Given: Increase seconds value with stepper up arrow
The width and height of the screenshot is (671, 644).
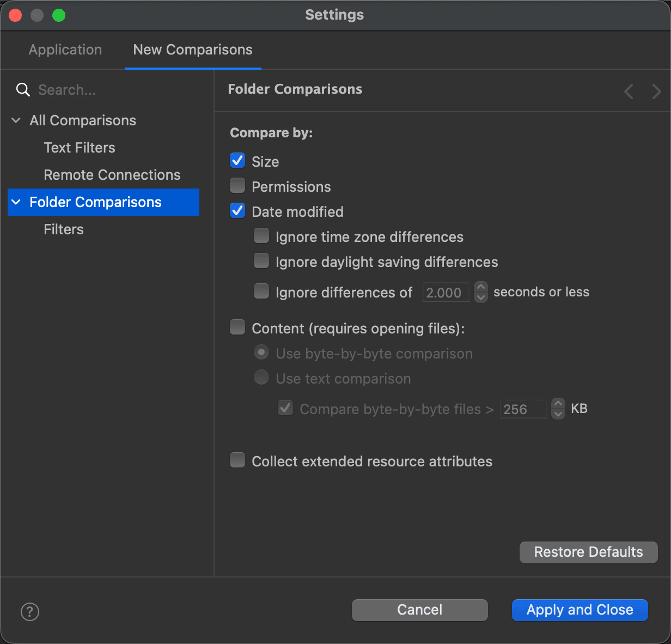Looking at the screenshot, I should pyautogui.click(x=481, y=287).
